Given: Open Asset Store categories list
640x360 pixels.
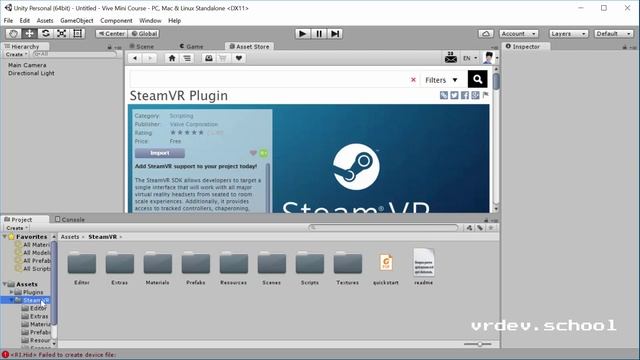Looking at the screenshot, I should (187, 58).
